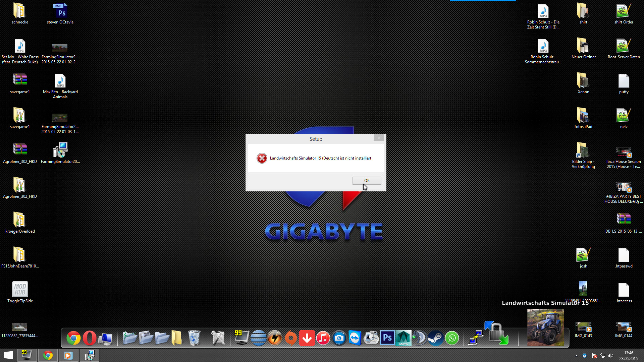This screenshot has height=362, width=644.
Task: Open TeamViewer from the dock
Action: (x=355, y=338)
